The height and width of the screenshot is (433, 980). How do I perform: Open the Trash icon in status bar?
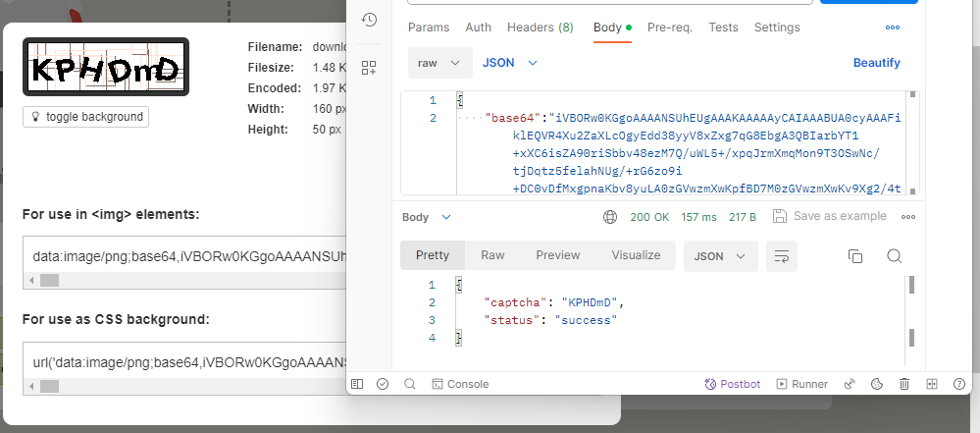(904, 384)
